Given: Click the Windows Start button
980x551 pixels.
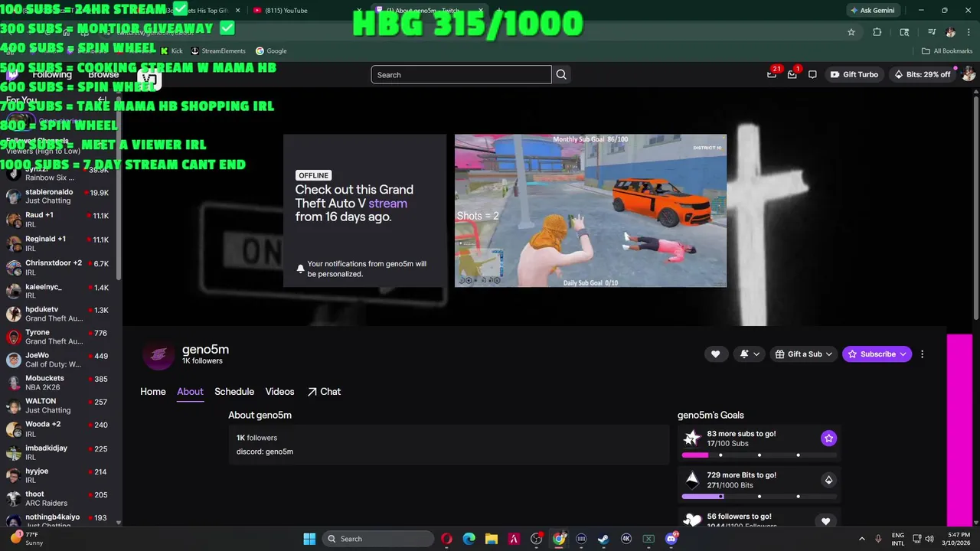Looking at the screenshot, I should [309, 539].
